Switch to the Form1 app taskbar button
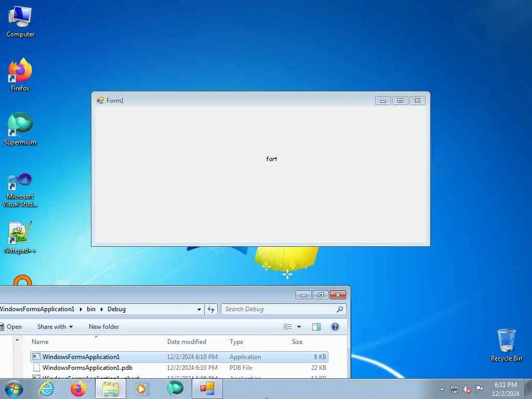 click(x=207, y=389)
